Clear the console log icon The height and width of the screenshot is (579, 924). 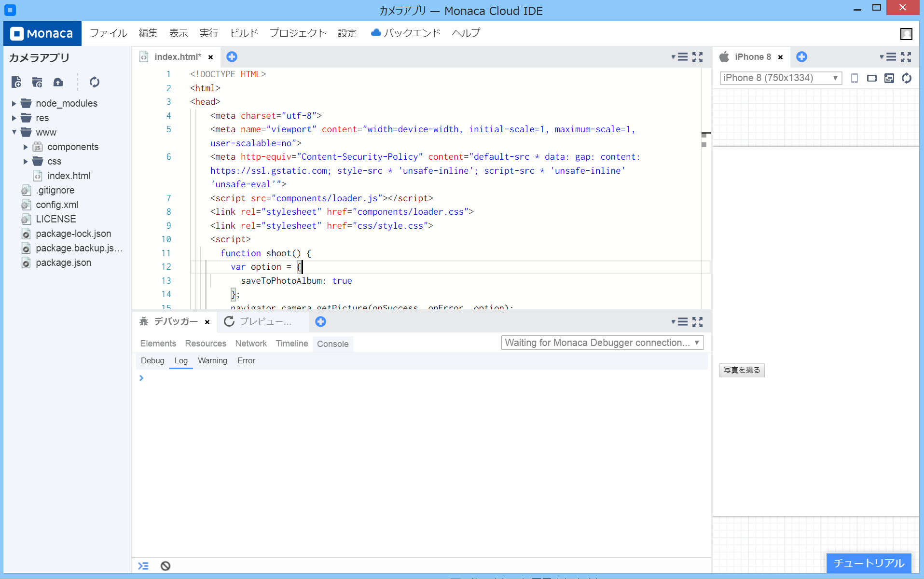click(165, 566)
